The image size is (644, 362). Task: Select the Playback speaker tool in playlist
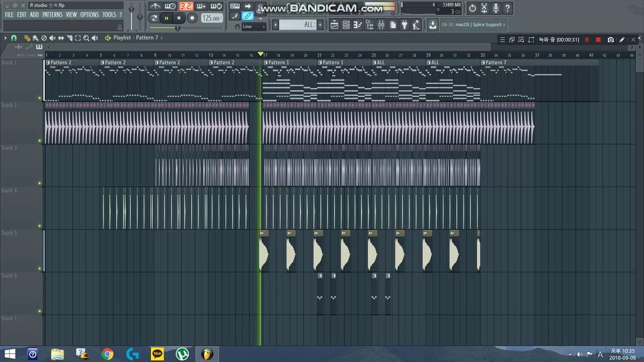[x=95, y=38]
